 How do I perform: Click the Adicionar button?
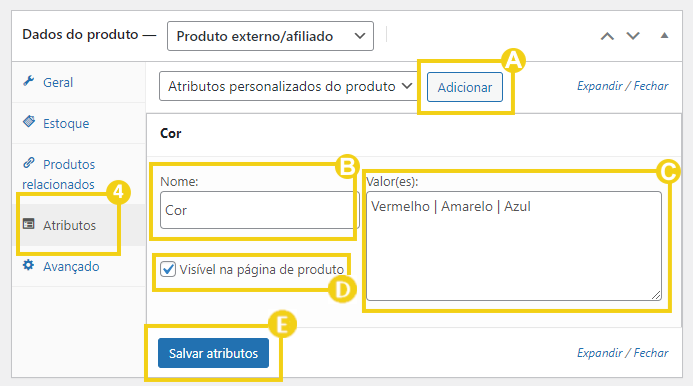point(465,87)
